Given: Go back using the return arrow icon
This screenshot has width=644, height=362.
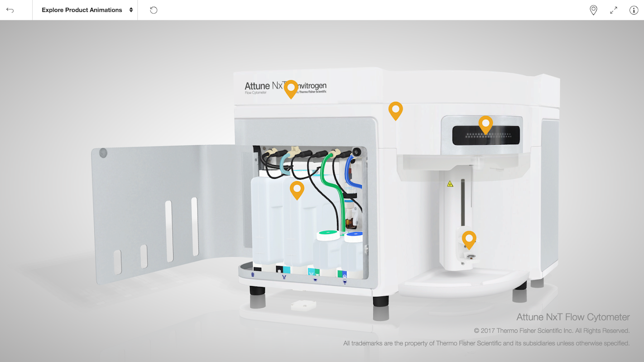Looking at the screenshot, I should tap(10, 10).
